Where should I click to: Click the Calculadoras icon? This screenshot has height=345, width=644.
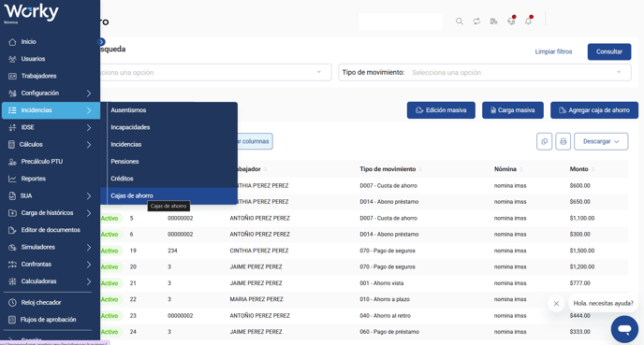coord(12,281)
